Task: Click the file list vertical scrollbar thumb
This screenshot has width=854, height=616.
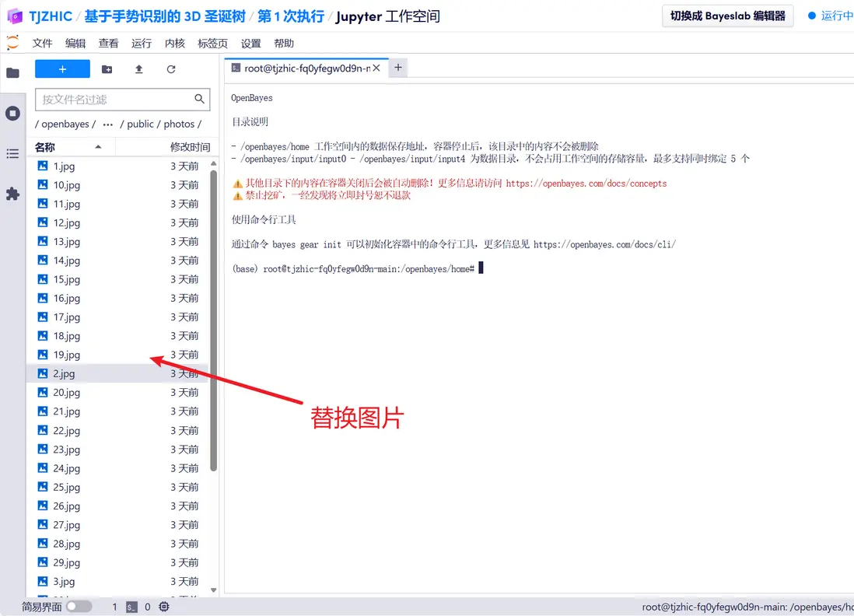Action: [x=213, y=320]
